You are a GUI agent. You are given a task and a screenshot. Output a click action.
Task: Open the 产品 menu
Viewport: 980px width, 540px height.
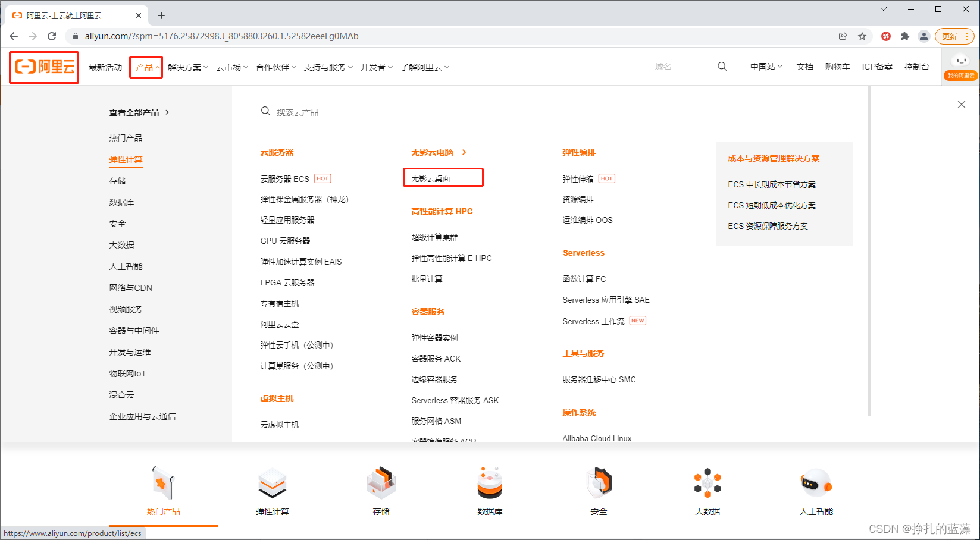tap(146, 67)
